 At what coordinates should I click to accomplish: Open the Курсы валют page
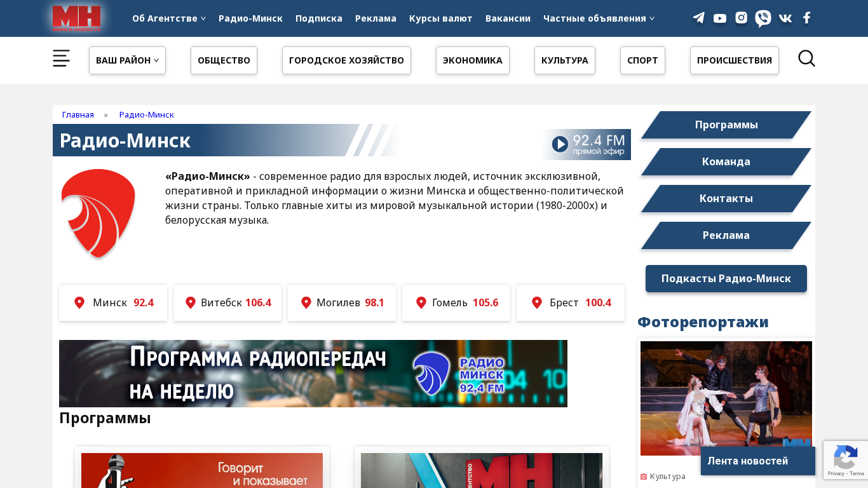coord(441,18)
